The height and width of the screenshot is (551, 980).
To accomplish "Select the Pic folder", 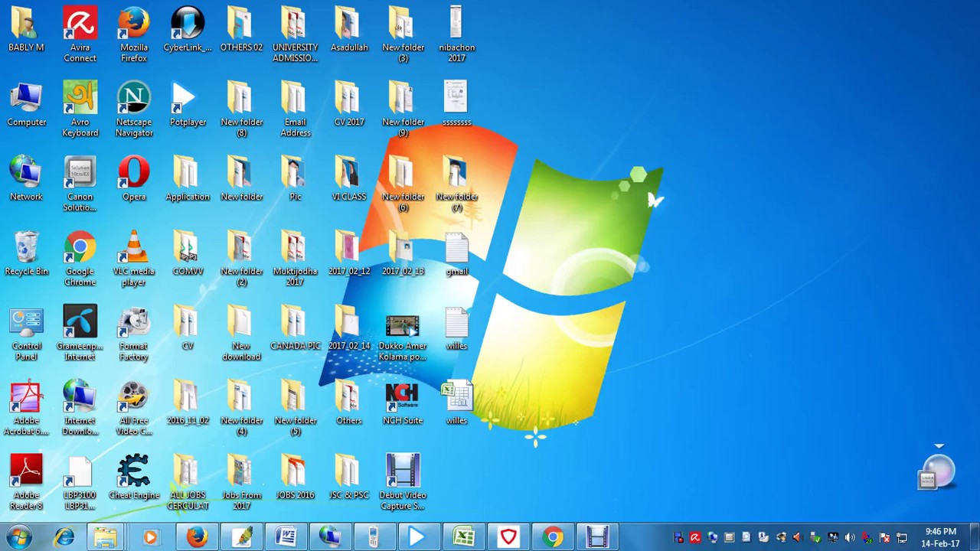I will [x=295, y=179].
